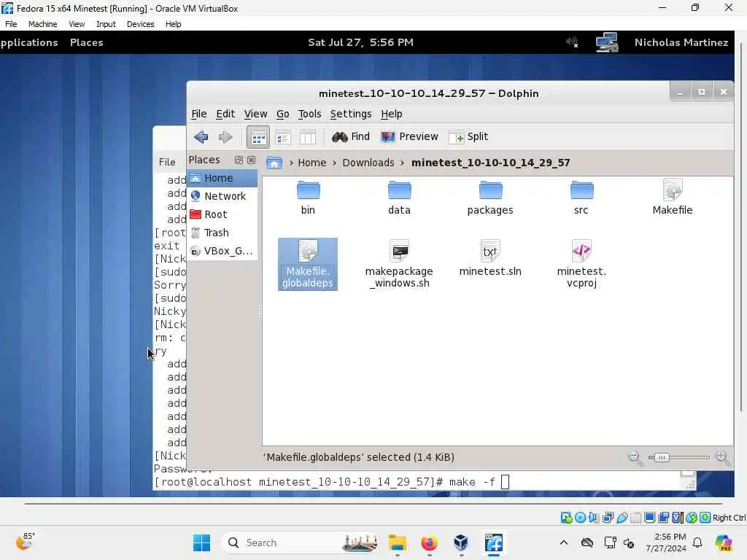Click Windows Start button
This screenshot has width=747, height=560.
click(x=201, y=542)
